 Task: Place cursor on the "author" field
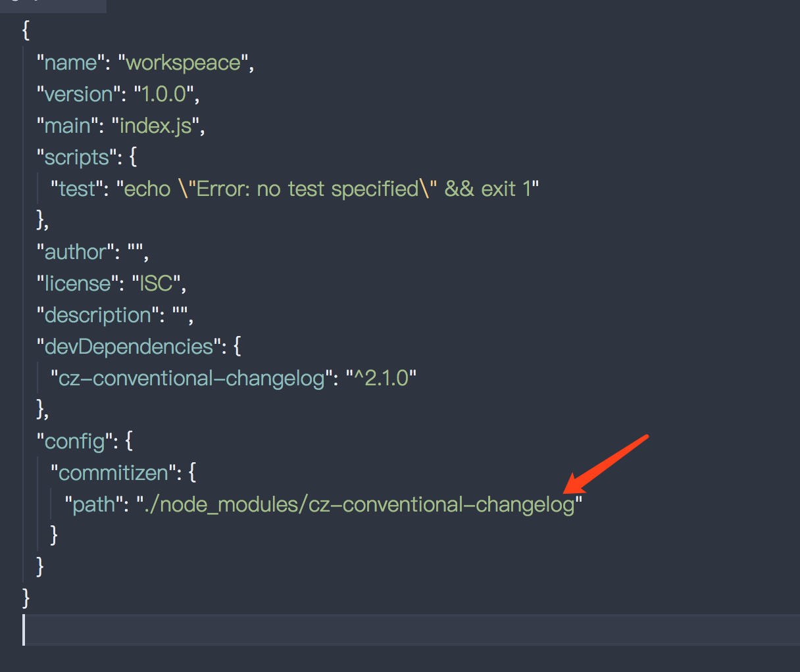(x=72, y=251)
